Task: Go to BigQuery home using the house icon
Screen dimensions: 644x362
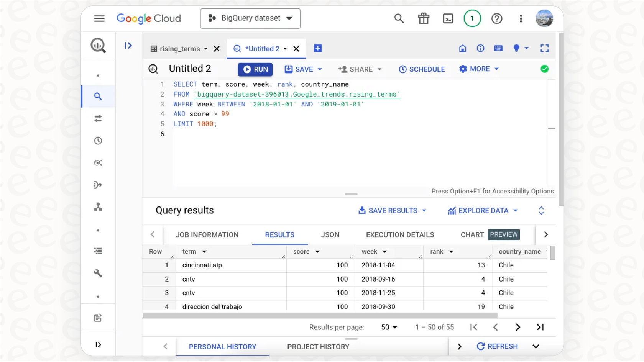Action: [462, 48]
